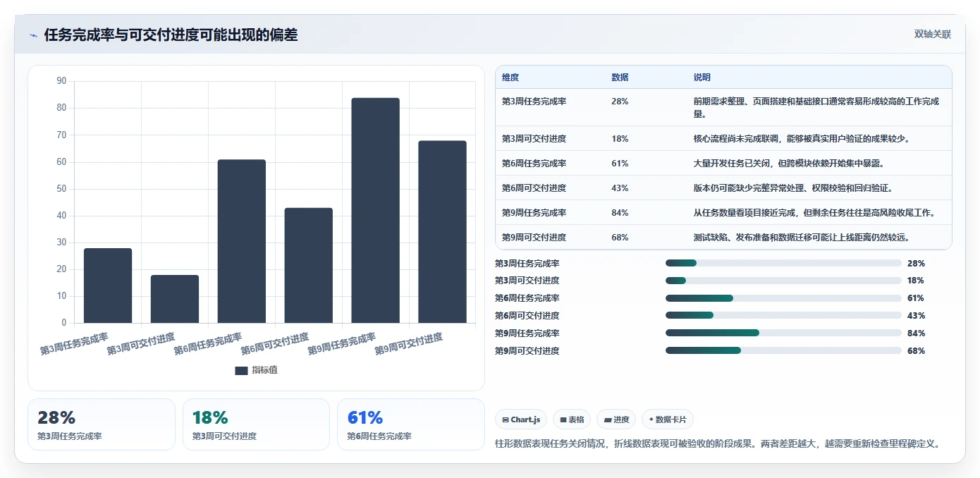Click the 维度 column header

pos(510,78)
